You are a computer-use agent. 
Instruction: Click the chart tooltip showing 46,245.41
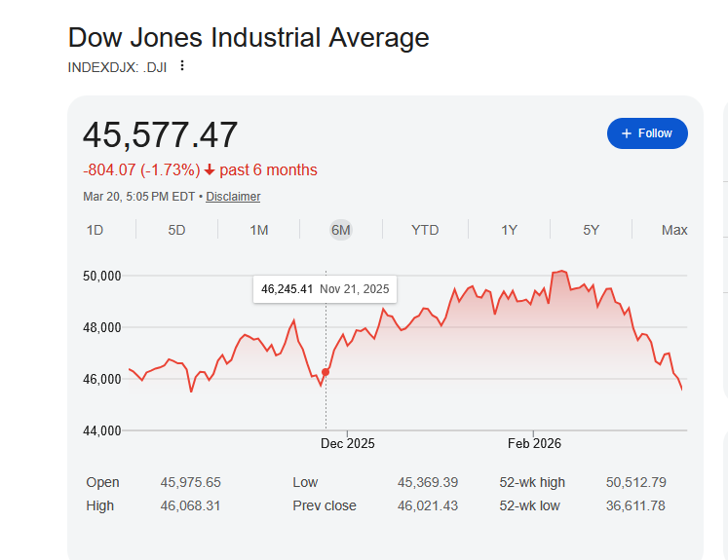click(x=325, y=289)
